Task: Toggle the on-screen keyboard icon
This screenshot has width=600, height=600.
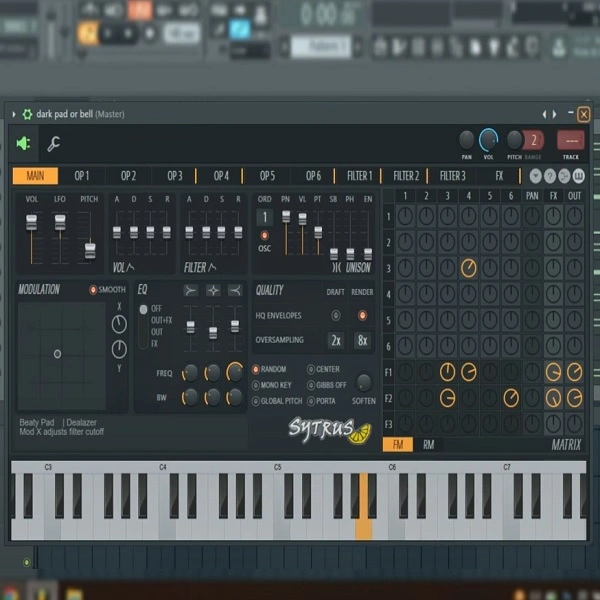Action: [578, 176]
